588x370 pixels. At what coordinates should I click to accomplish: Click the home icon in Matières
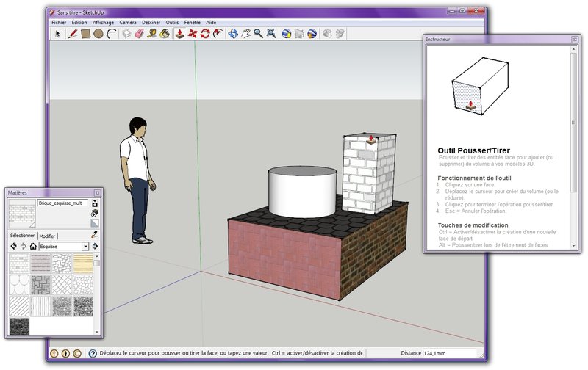tap(33, 246)
